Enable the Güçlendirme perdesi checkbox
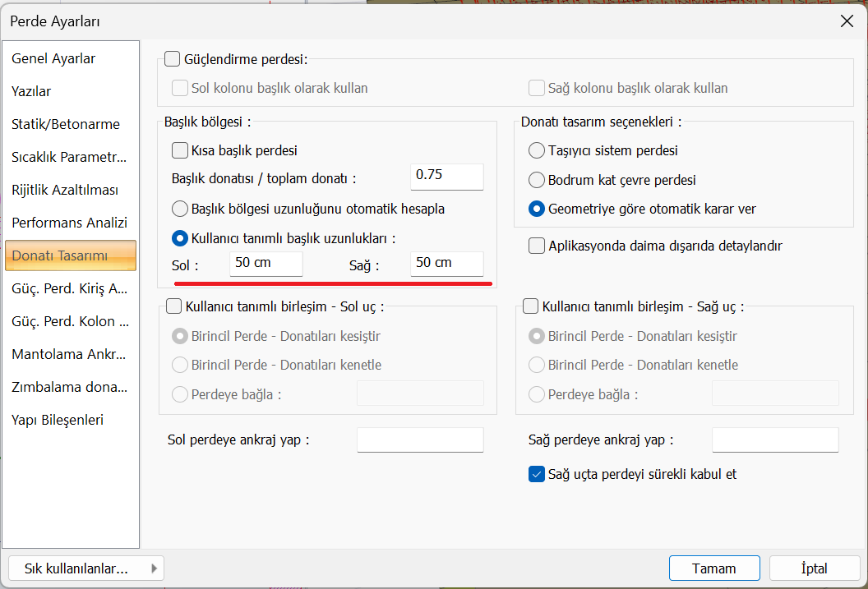 [x=172, y=59]
